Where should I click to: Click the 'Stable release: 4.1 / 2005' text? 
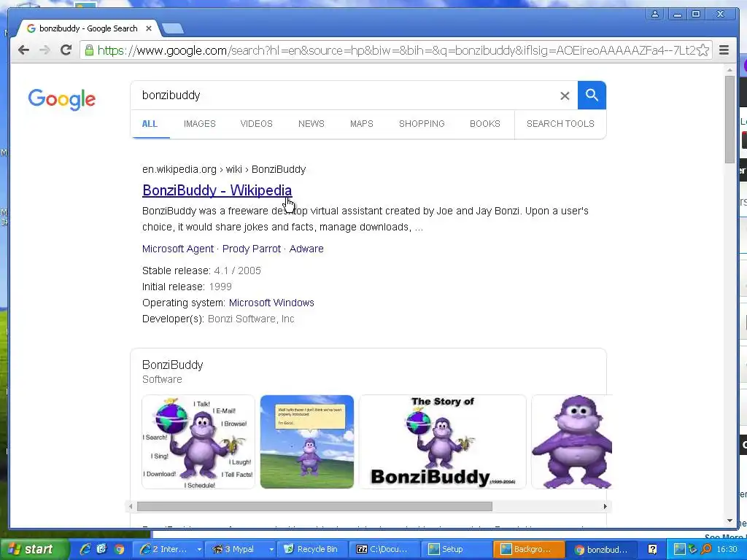click(201, 271)
